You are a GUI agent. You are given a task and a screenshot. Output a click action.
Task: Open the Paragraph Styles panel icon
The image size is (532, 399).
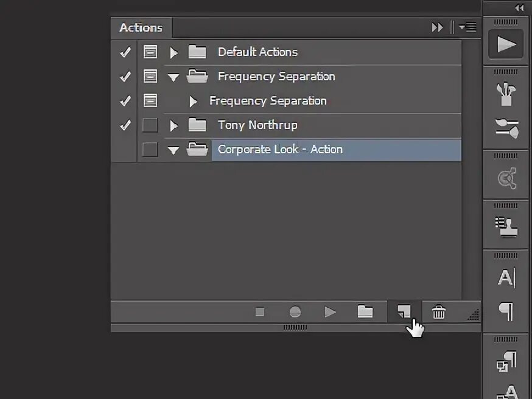click(x=506, y=361)
